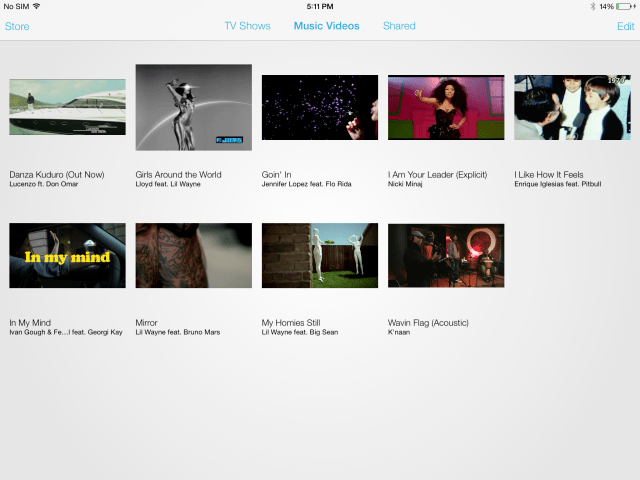640x480 pixels.
Task: Open I Like How It Feels thumbnail
Action: (572, 107)
